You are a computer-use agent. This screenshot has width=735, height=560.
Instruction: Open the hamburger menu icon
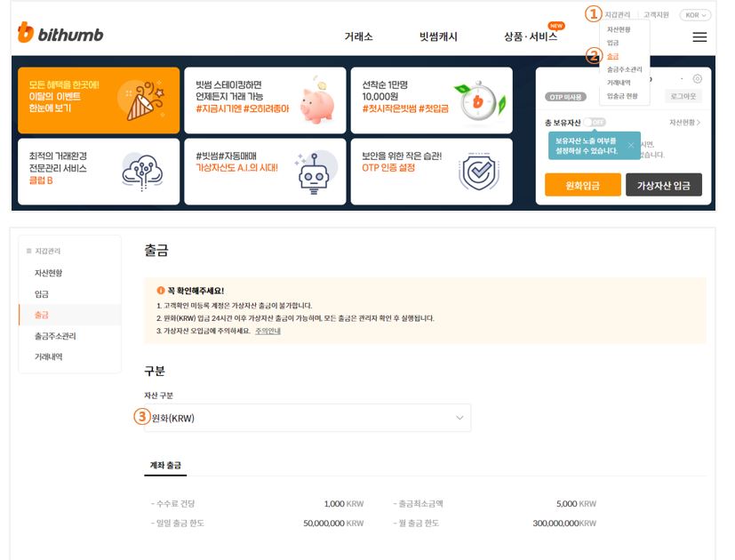tap(699, 37)
